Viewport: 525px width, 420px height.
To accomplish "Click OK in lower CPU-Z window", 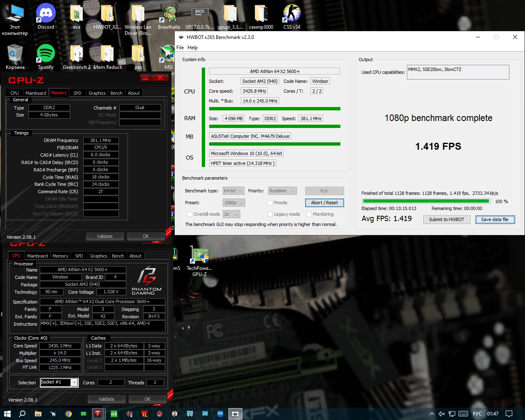I will point(147,399).
